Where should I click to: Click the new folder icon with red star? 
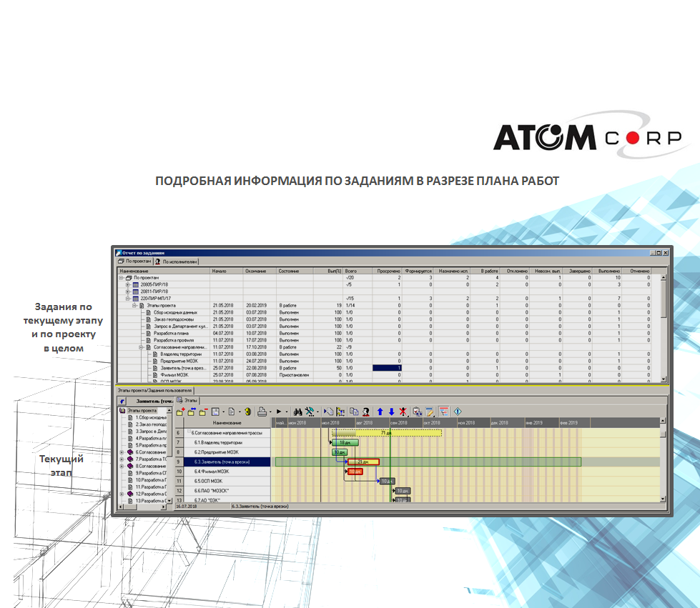pyautogui.click(x=180, y=412)
